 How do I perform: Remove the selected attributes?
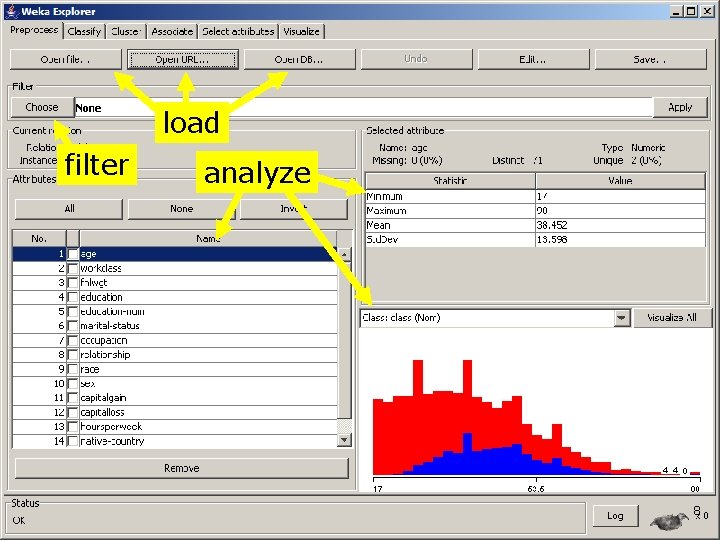pyautogui.click(x=181, y=468)
